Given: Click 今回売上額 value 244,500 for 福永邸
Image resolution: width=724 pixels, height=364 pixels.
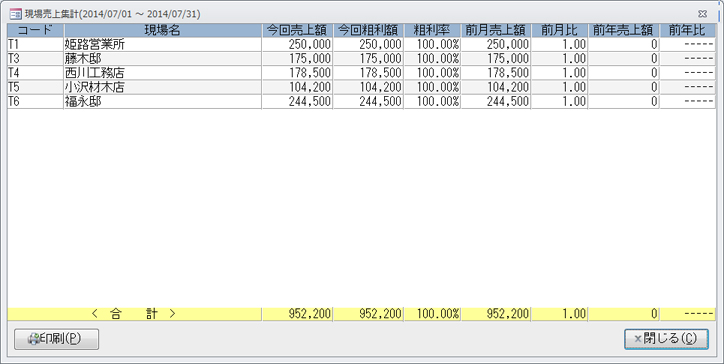Looking at the screenshot, I should tap(297, 102).
